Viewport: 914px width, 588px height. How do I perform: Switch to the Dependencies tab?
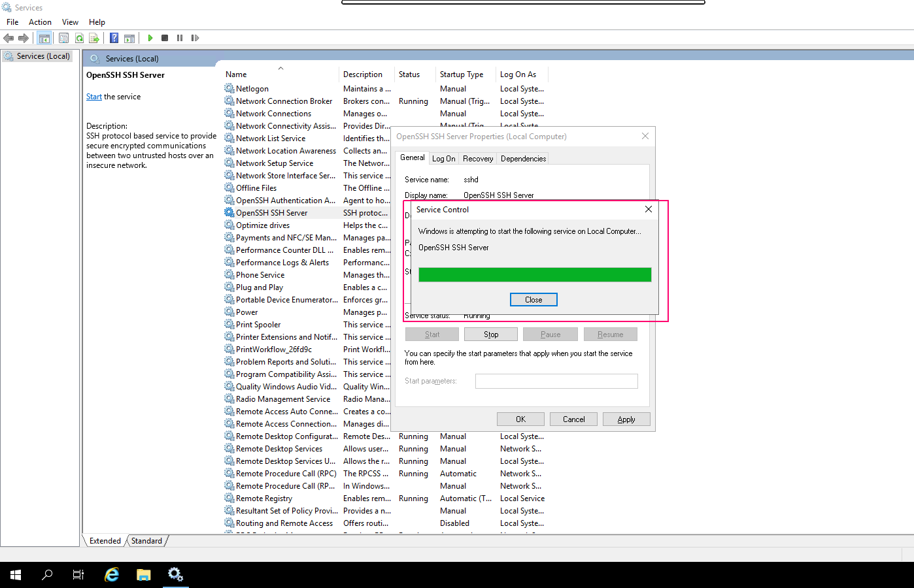[523, 159]
